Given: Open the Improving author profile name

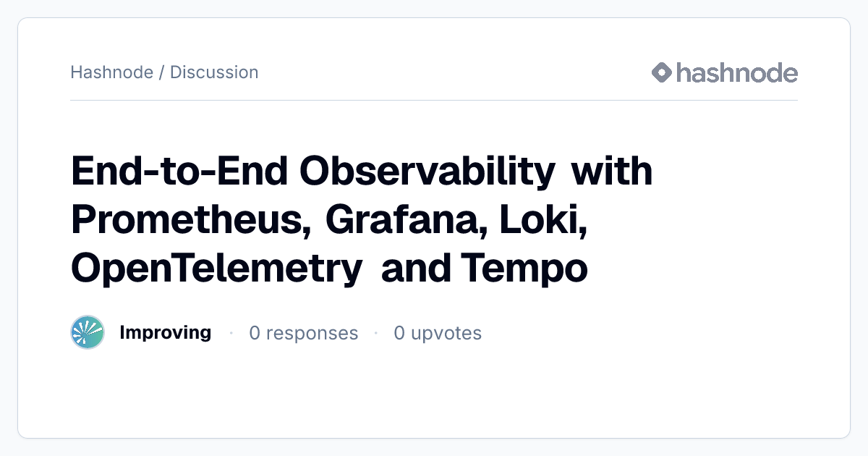Looking at the screenshot, I should click(165, 333).
